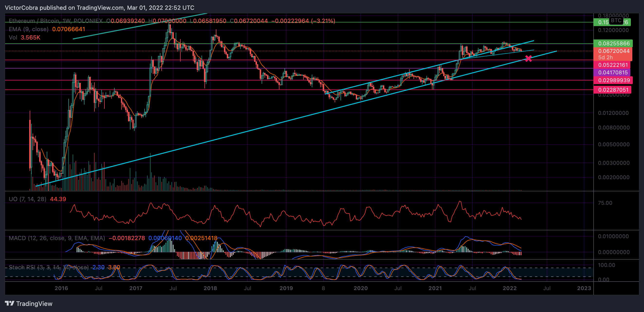
Task: Click the 0.01200000 price axis label
Action: [613, 113]
